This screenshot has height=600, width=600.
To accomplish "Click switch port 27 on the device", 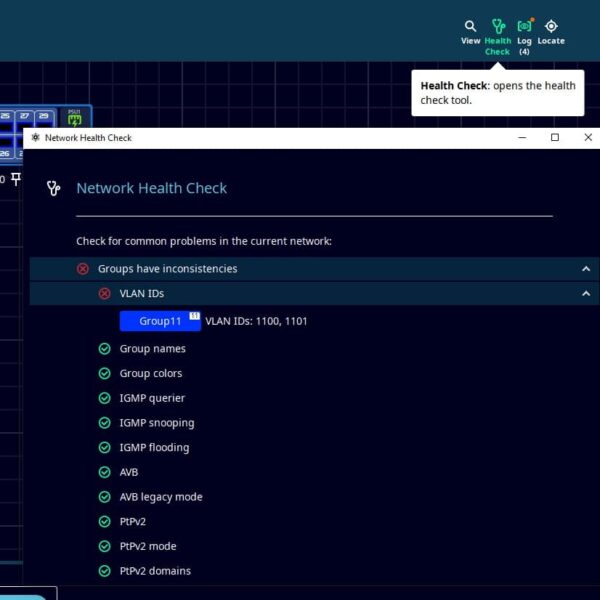I will 25,116.
